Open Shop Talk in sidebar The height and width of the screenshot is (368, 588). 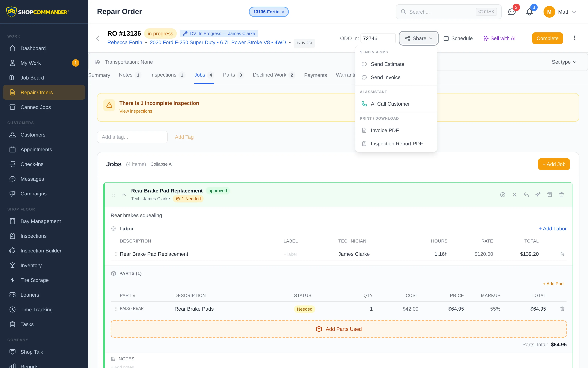[x=44, y=352]
